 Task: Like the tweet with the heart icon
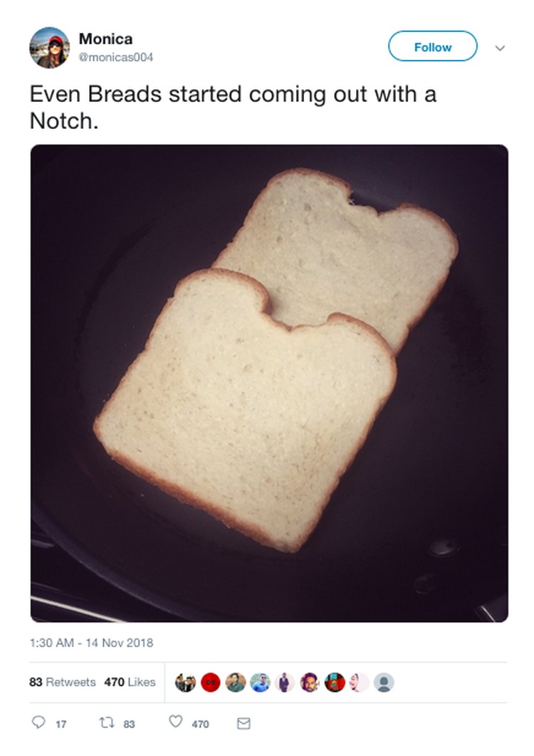coord(175,721)
